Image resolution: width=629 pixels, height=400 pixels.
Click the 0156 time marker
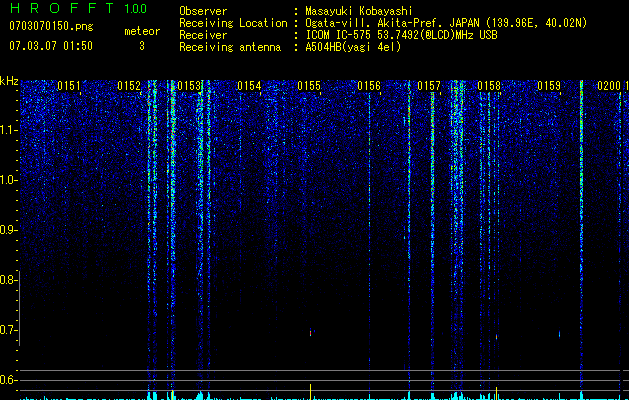point(369,86)
